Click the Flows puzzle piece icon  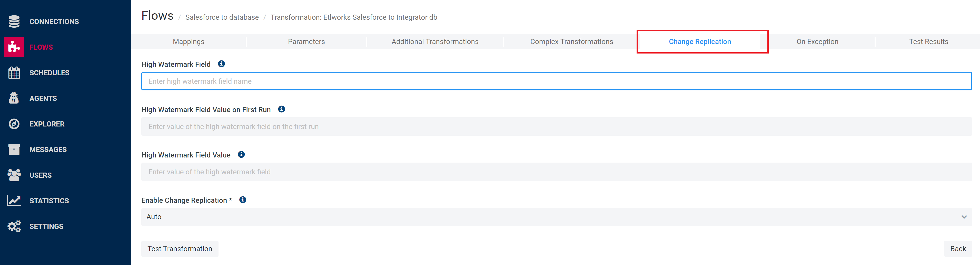[x=14, y=47]
